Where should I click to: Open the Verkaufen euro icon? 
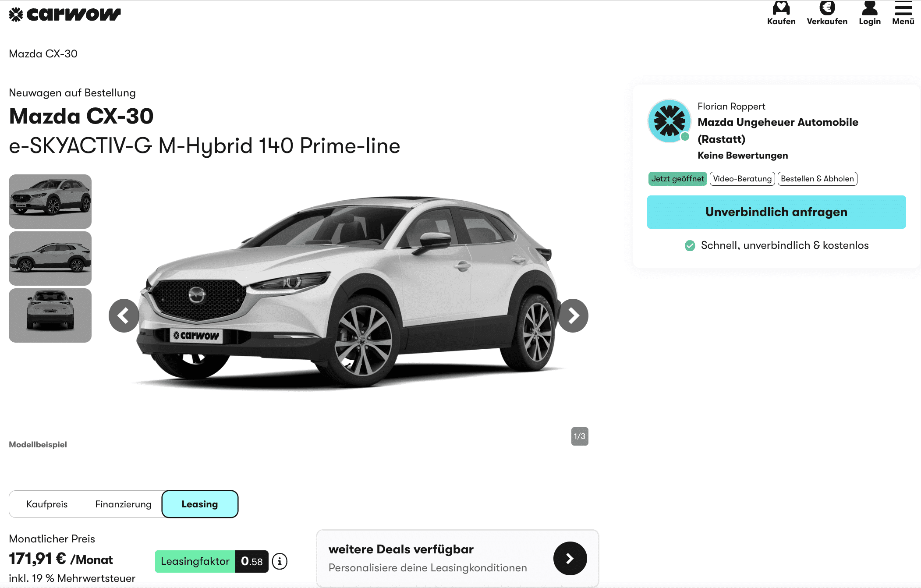827,13
